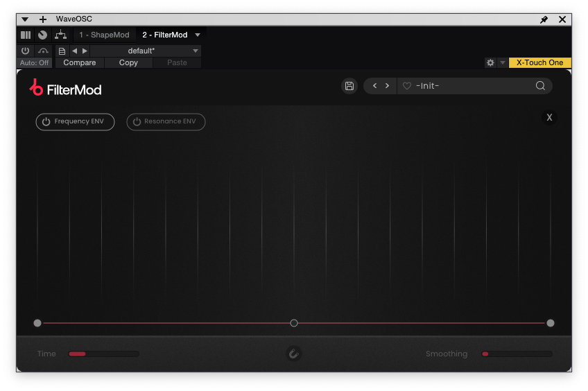
Task: Enable the Resonance ENV toggle
Action: point(166,122)
